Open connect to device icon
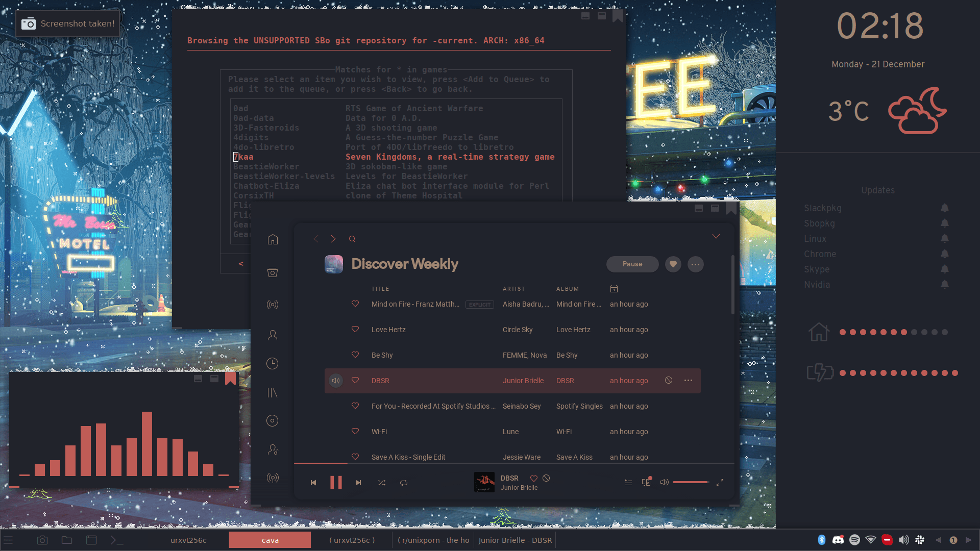The height and width of the screenshot is (551, 980). click(x=646, y=482)
